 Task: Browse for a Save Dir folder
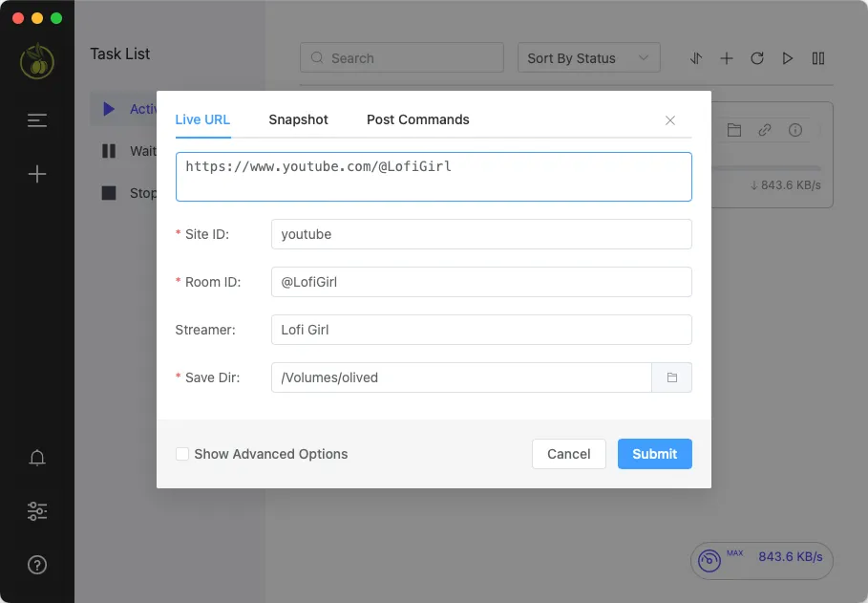[672, 377]
